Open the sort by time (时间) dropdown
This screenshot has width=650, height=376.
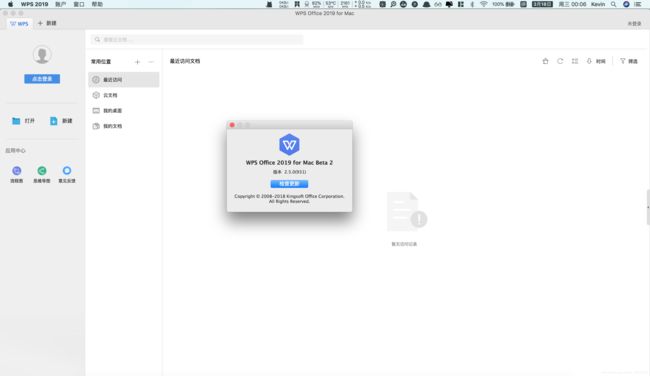[596, 61]
